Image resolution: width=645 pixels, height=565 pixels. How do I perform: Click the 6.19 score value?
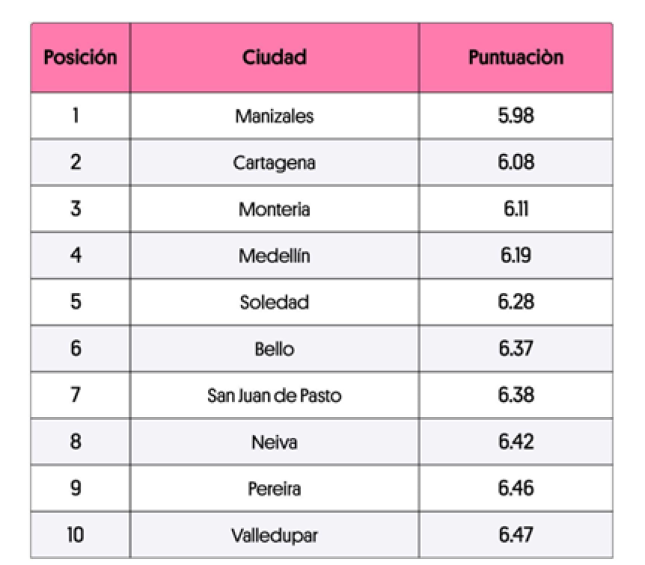pos(515,256)
